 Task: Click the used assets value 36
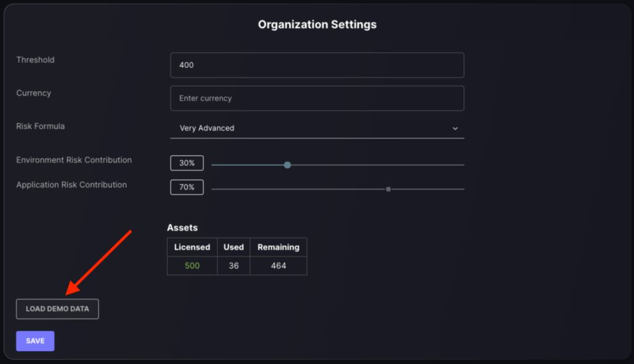[233, 266]
